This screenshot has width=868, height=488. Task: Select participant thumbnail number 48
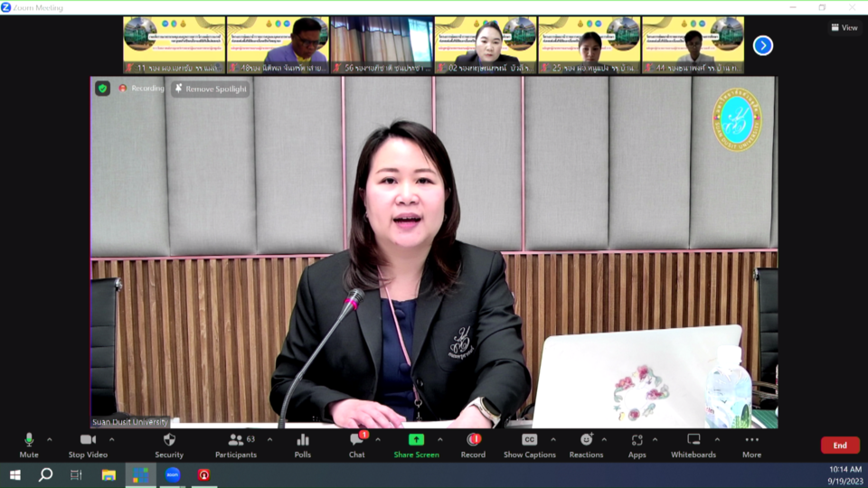[x=278, y=45]
